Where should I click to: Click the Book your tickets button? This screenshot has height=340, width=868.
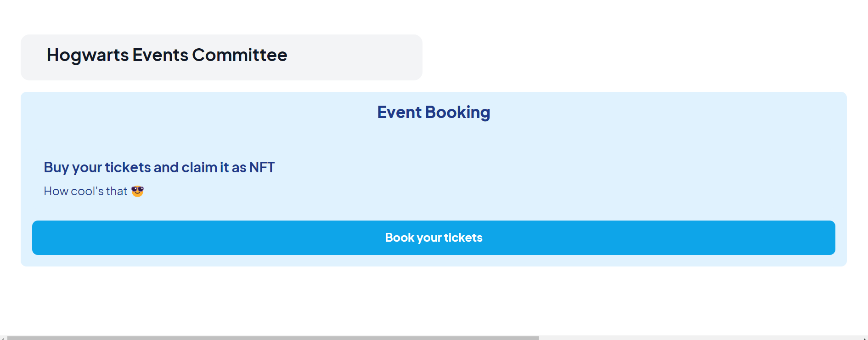point(434,238)
